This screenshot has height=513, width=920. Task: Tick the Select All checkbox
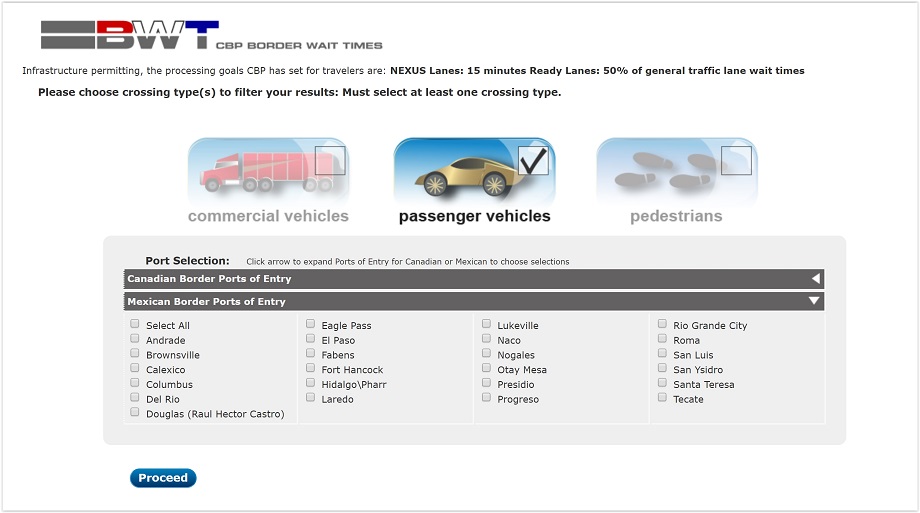135,324
